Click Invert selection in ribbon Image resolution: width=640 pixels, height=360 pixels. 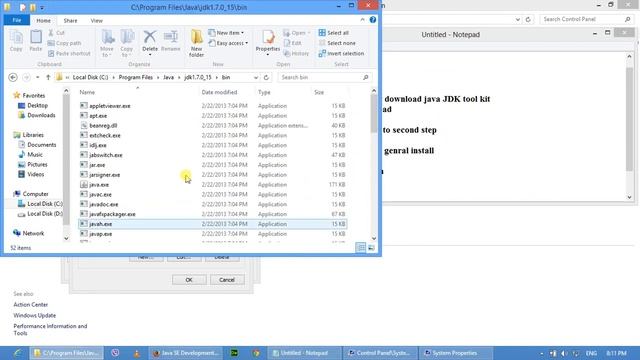[x=341, y=53]
